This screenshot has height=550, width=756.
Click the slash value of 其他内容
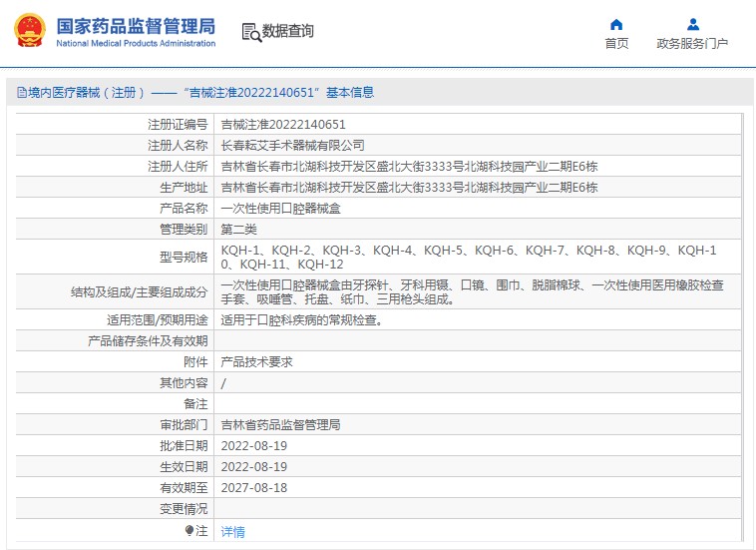point(223,383)
